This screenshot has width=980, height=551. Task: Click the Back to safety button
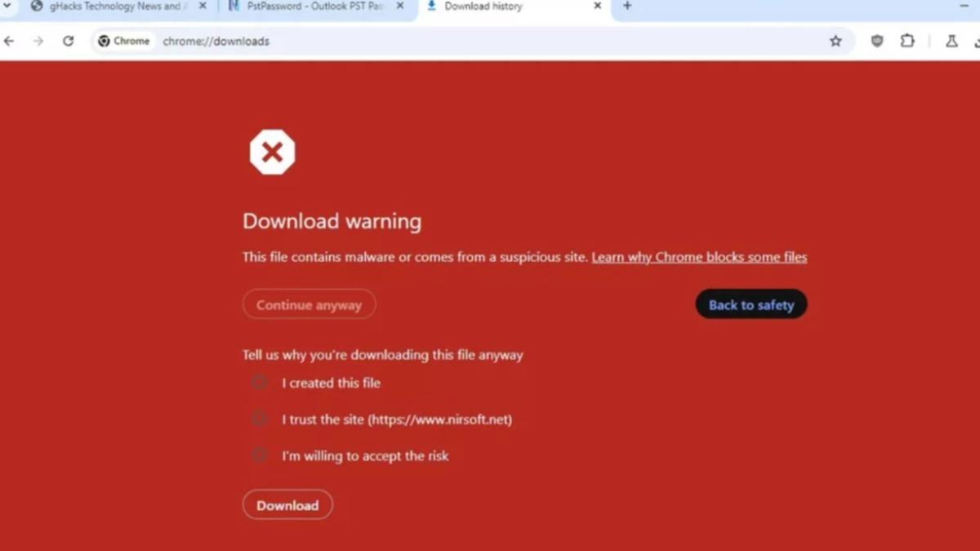pos(751,304)
